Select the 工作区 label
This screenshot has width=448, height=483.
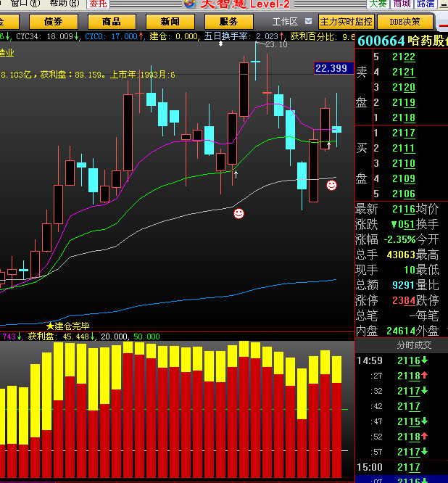point(285,22)
